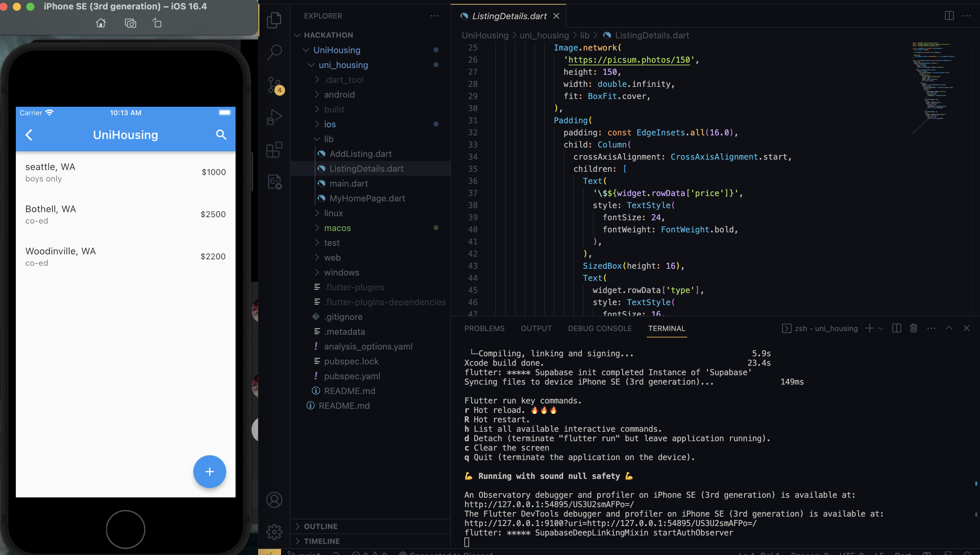980x555 pixels.
Task: Switch to the PROBLEMS tab
Action: pos(484,328)
